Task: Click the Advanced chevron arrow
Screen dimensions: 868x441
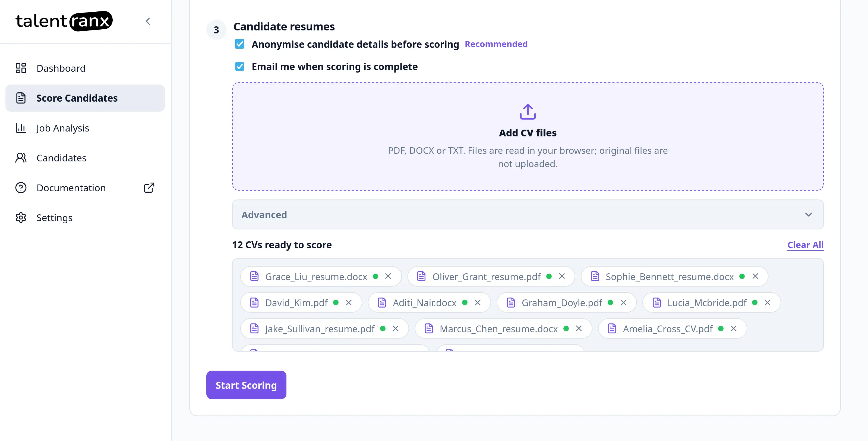Action: (x=808, y=215)
